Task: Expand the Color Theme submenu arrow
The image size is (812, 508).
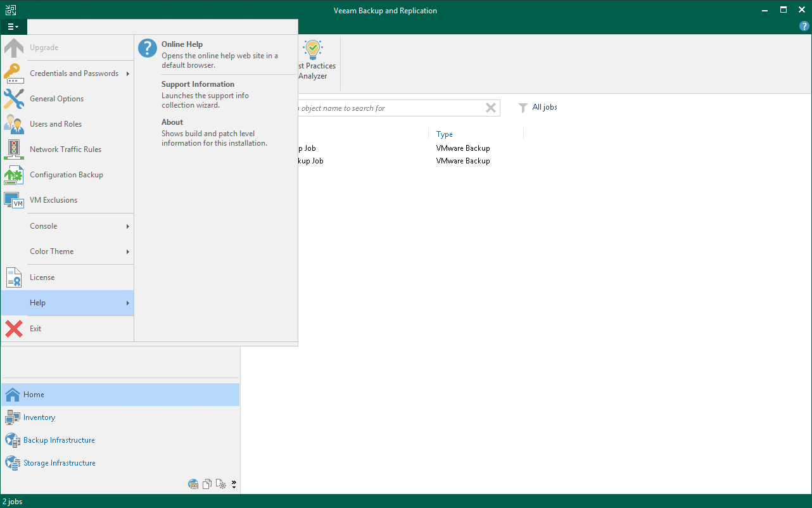Action: click(128, 251)
